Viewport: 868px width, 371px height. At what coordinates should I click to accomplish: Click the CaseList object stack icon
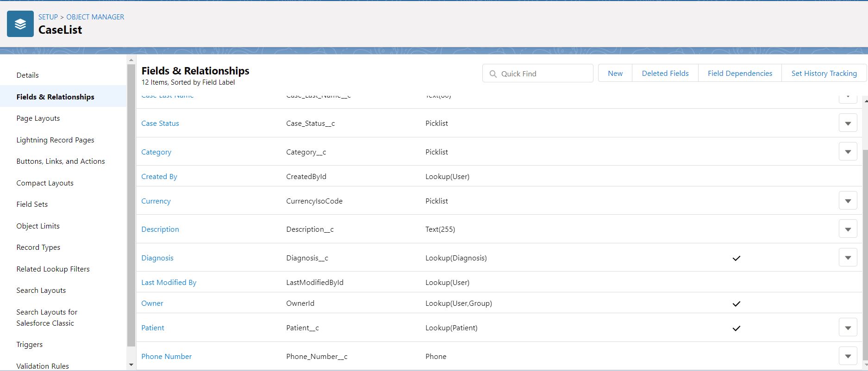[x=20, y=24]
